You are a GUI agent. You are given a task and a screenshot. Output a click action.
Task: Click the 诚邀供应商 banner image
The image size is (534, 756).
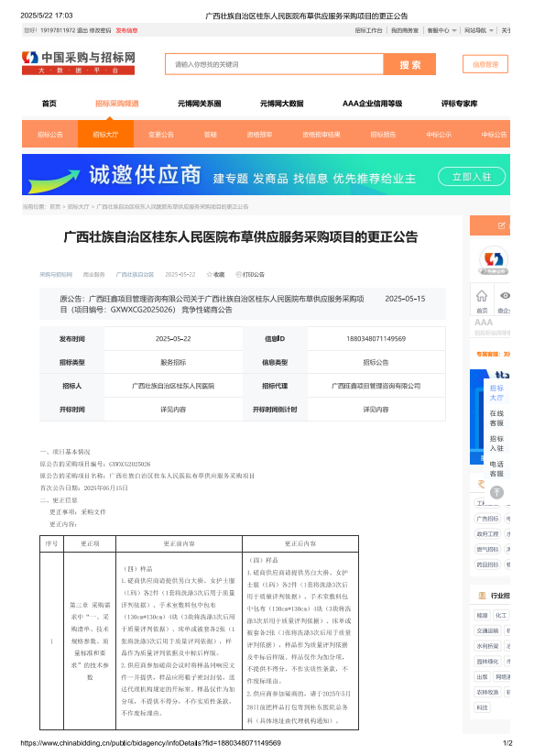pyautogui.click(x=266, y=174)
